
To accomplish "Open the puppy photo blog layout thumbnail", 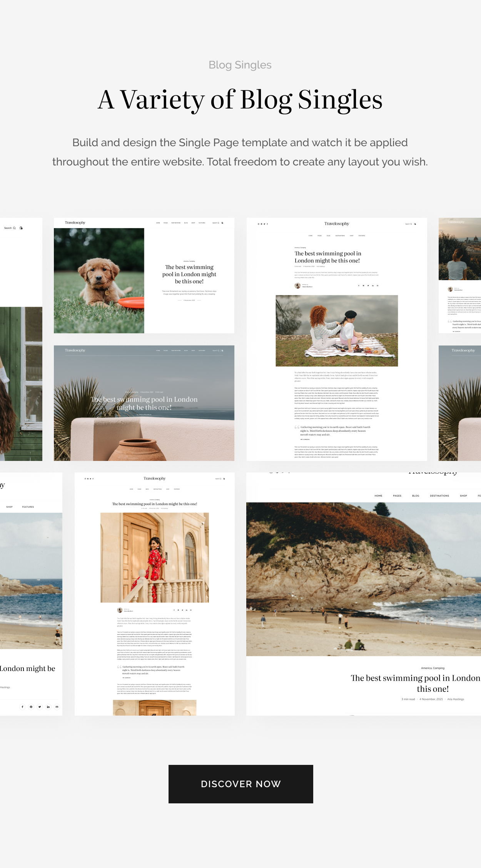I will 99,280.
